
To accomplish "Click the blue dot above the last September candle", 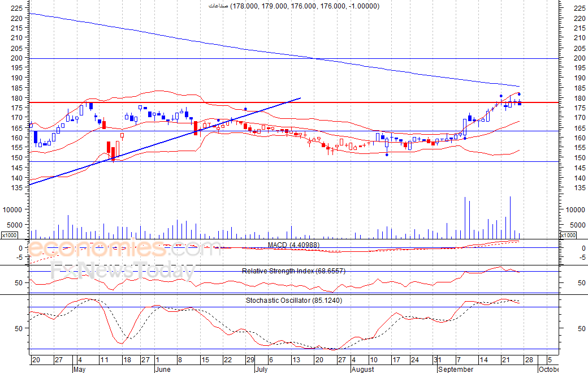I will (x=519, y=94).
